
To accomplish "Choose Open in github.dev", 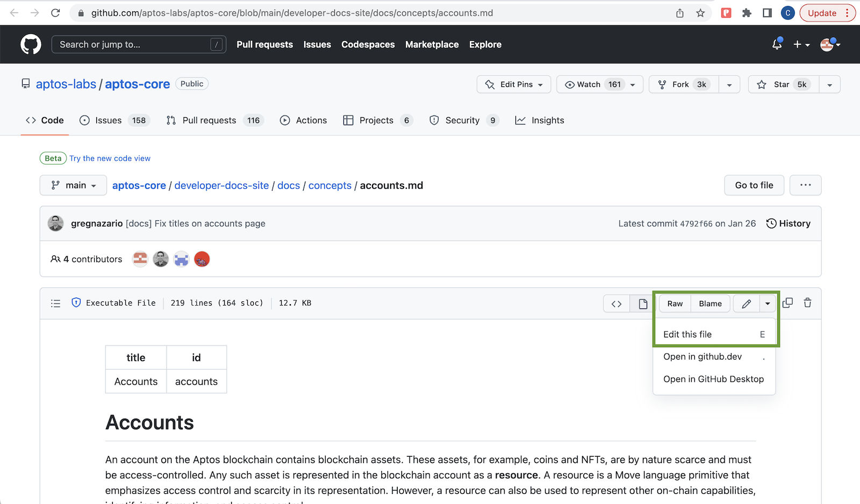I will pyautogui.click(x=714, y=357).
